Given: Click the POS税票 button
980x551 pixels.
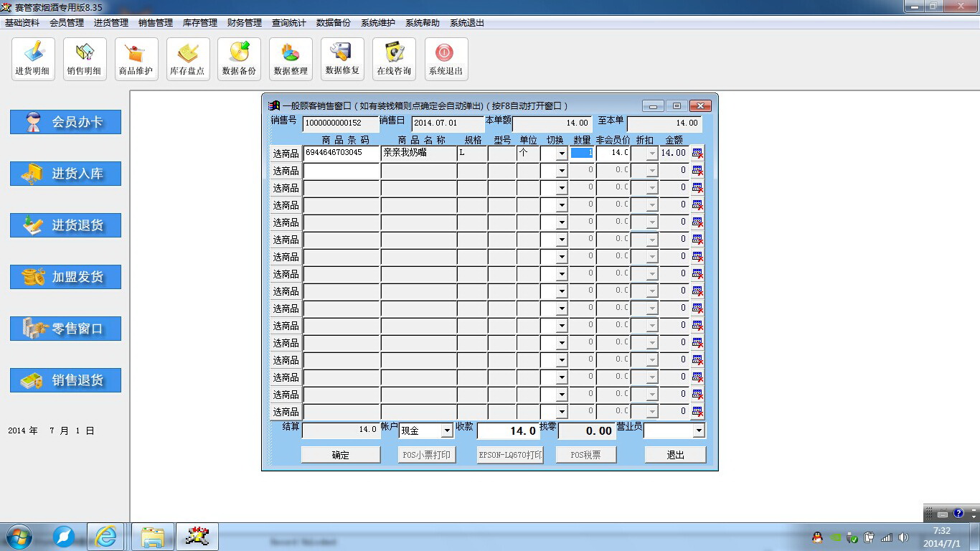Looking at the screenshot, I should (586, 455).
